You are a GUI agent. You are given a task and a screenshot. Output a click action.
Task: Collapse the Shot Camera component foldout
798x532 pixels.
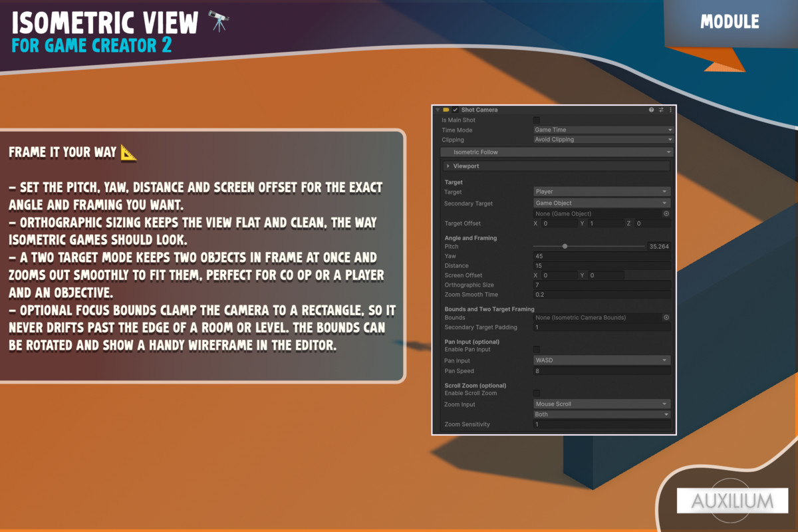438,110
